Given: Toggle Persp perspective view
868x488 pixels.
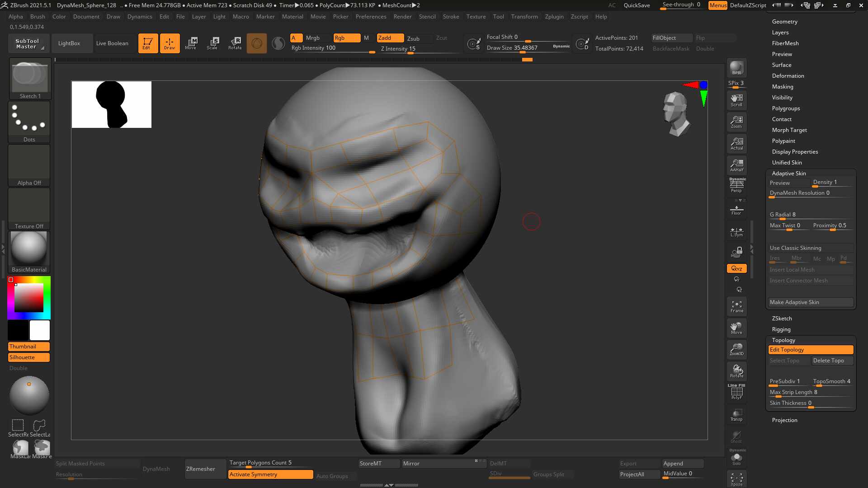Looking at the screenshot, I should click(x=736, y=185).
